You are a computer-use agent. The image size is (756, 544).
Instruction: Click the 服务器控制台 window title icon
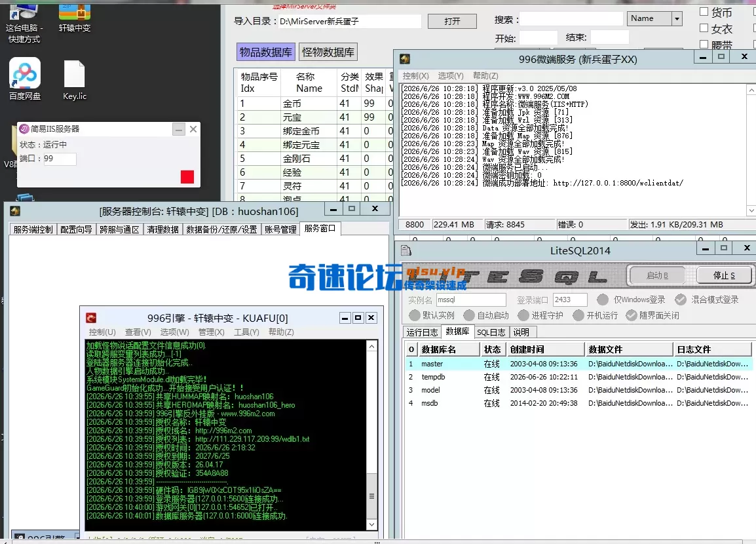click(15, 211)
